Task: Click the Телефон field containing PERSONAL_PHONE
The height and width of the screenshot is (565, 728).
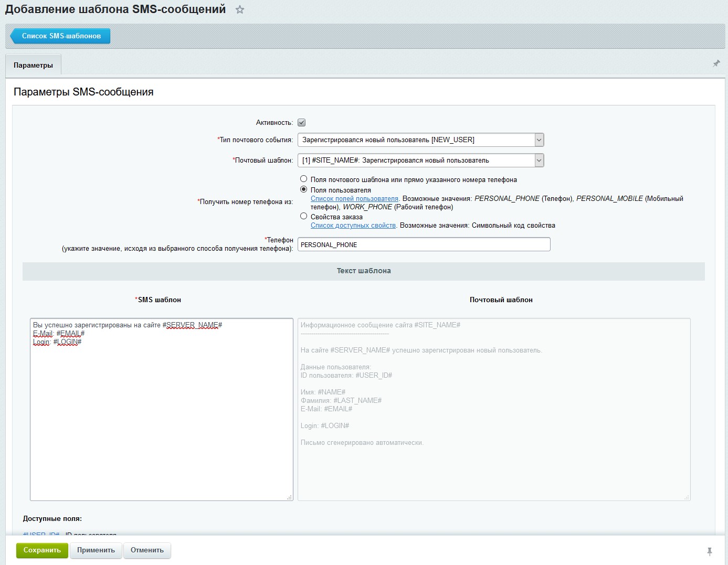Action: click(x=424, y=244)
